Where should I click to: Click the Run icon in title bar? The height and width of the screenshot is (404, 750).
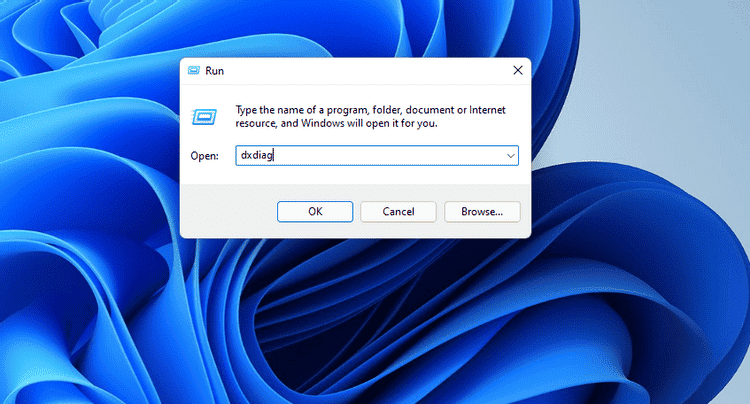coord(194,71)
